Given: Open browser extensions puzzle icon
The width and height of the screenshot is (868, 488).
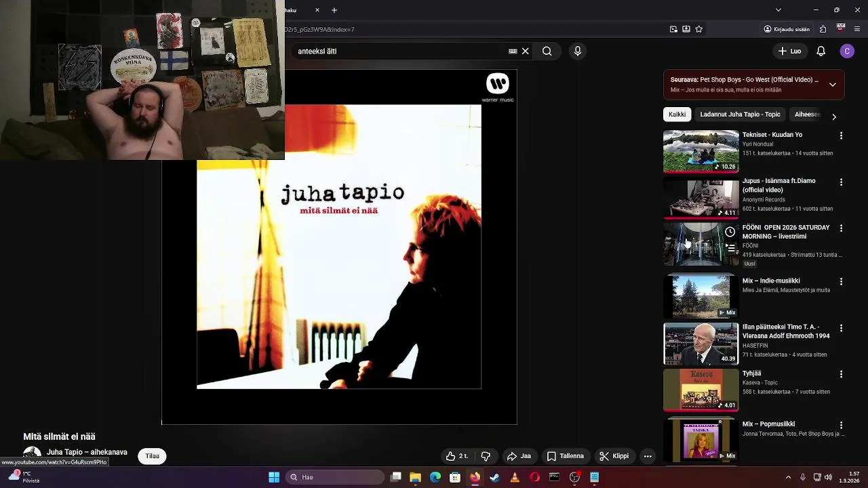Looking at the screenshot, I should click(823, 29).
